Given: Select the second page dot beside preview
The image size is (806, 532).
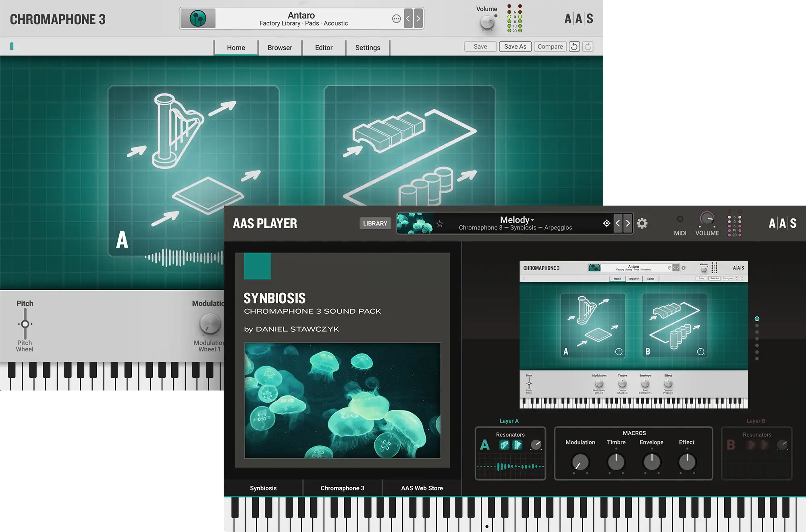Looking at the screenshot, I should point(757,326).
